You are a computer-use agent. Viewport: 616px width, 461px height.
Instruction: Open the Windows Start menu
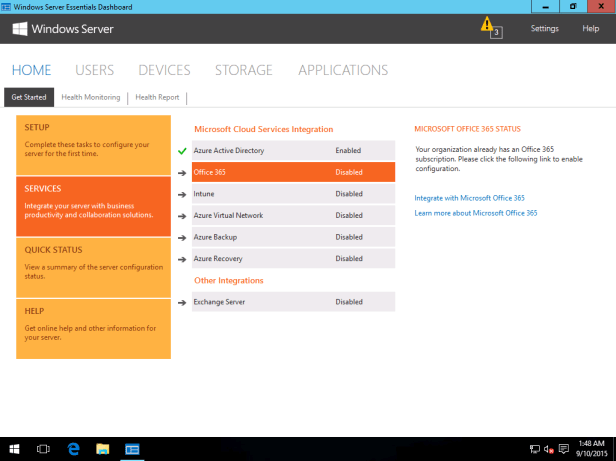(x=14, y=450)
